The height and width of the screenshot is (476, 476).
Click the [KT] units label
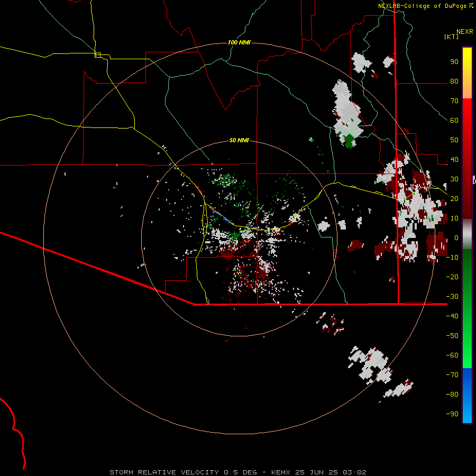click(451, 36)
